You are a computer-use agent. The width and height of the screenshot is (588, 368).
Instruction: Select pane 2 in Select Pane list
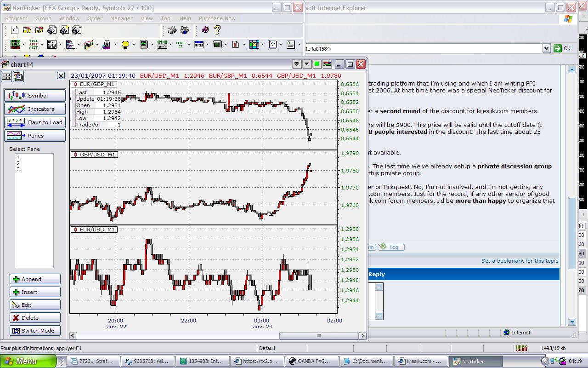[18, 163]
